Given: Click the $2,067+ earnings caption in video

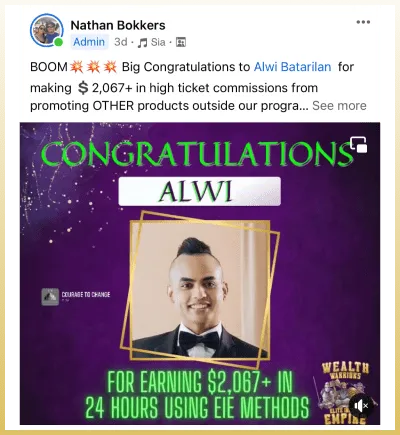Looking at the screenshot, I should (197, 395).
